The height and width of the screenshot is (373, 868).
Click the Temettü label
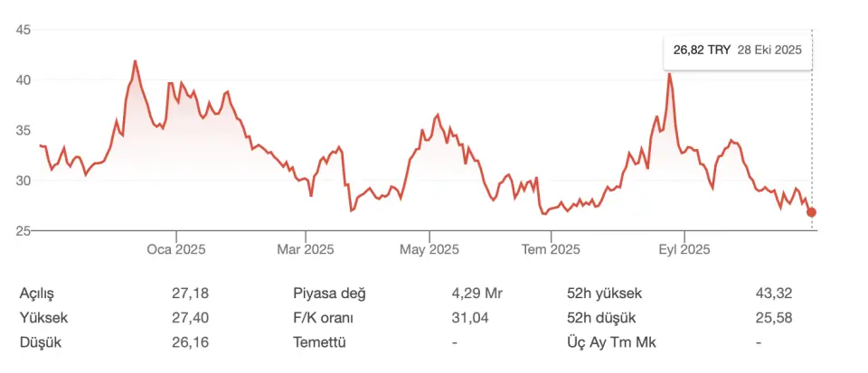(x=319, y=342)
